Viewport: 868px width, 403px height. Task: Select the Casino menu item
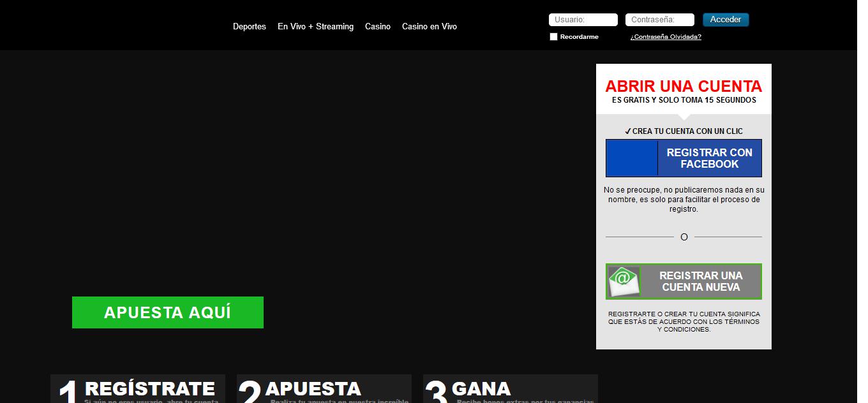click(x=377, y=26)
